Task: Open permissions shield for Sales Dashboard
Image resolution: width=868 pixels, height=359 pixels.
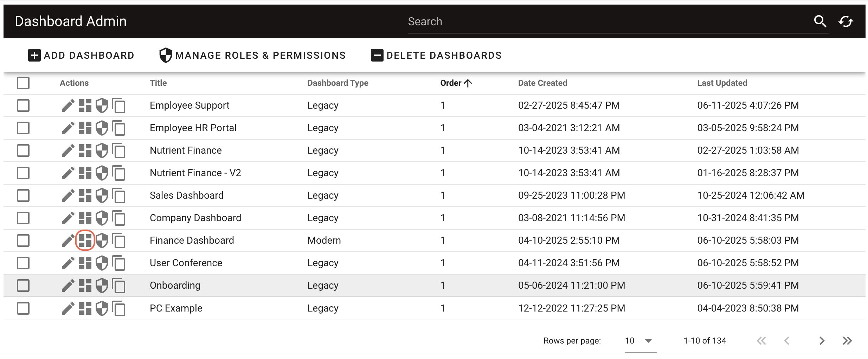Action: [x=102, y=195]
